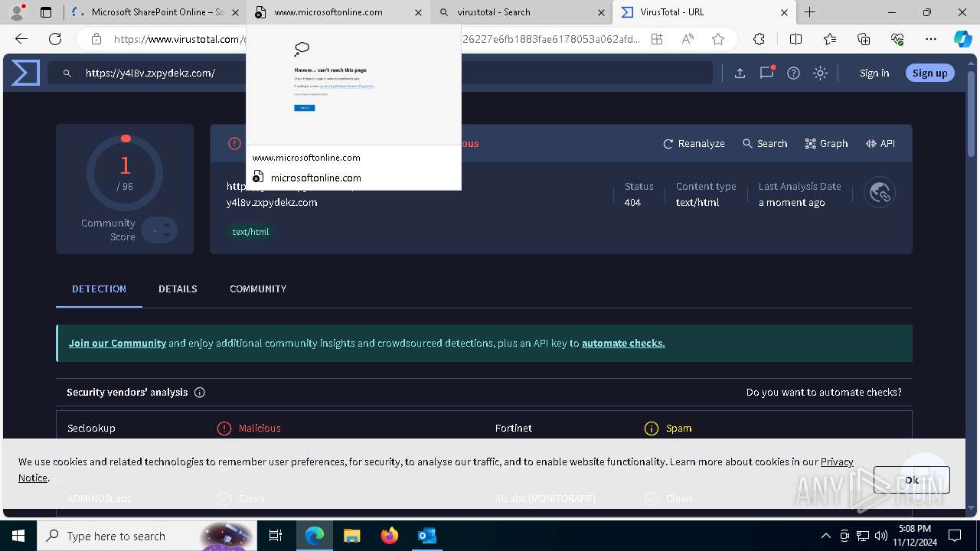
Task: Toggle the light/dark theme sun icon
Action: pos(820,73)
